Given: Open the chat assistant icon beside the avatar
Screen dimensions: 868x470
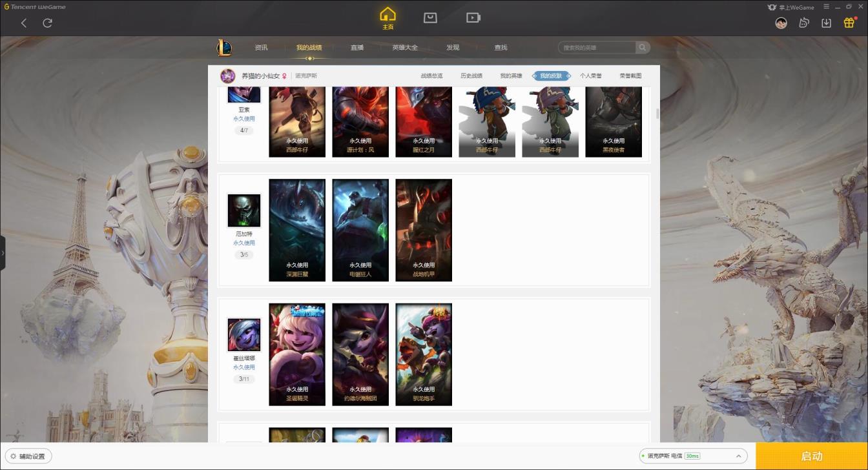Looking at the screenshot, I should 804,23.
